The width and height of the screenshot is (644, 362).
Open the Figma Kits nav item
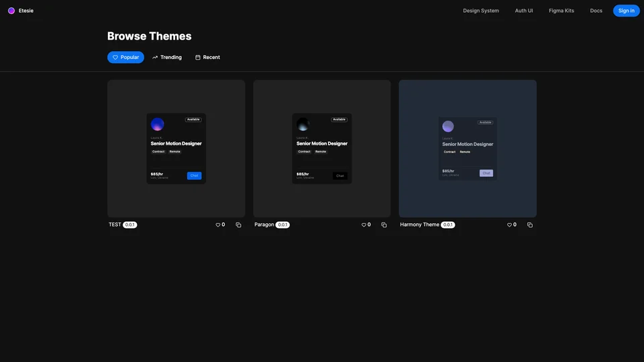(561, 11)
